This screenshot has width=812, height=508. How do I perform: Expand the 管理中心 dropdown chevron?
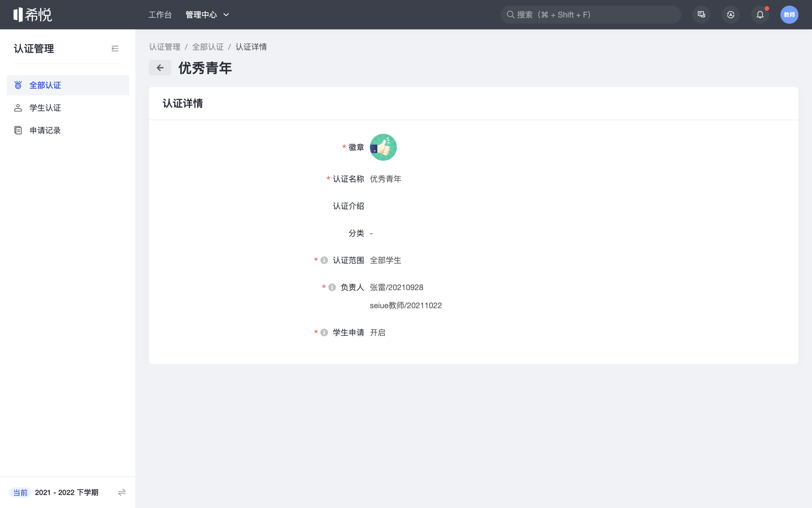pyautogui.click(x=226, y=15)
